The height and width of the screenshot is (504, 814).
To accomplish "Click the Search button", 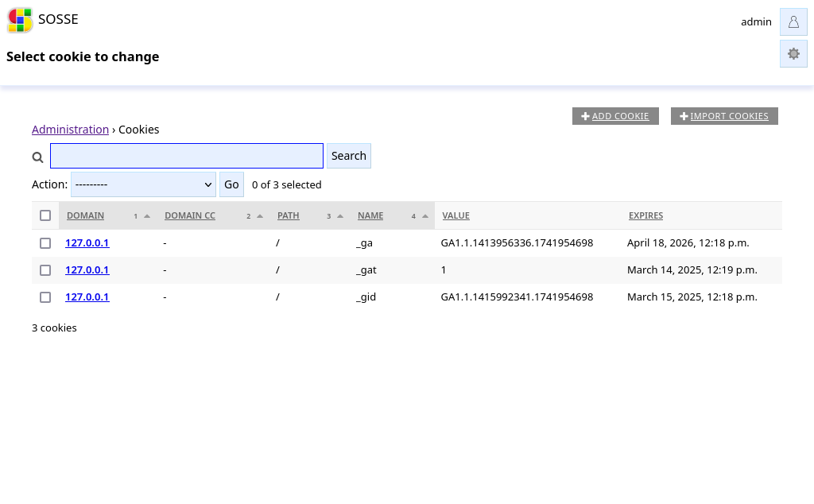I will point(349,156).
